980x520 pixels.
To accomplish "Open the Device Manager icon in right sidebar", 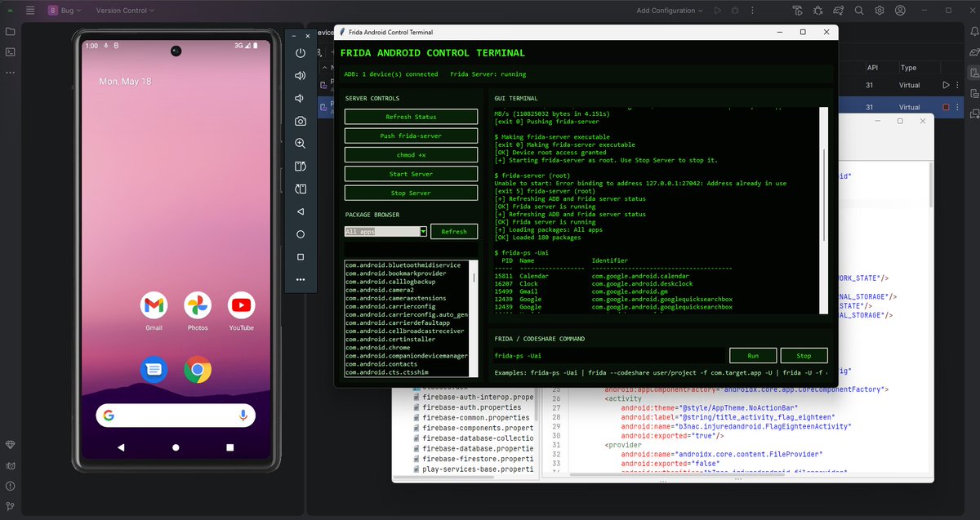I will 973,72.
